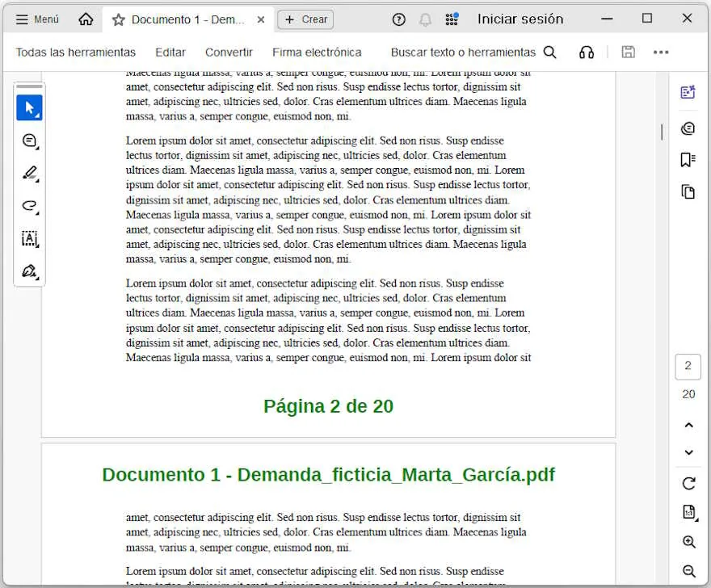Star the document with favorite icon
Viewport: 711px width, 588px height.
coord(118,19)
